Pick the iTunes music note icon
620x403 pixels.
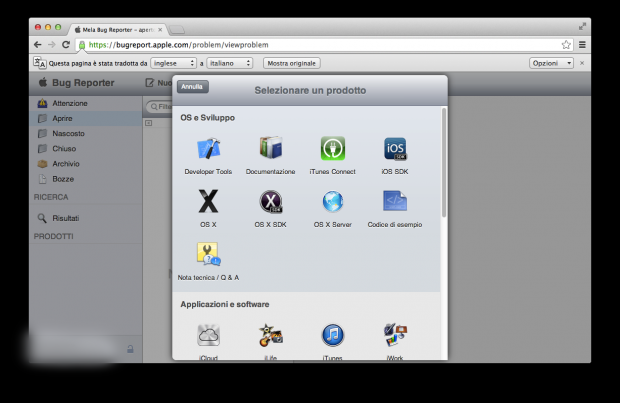pos(333,335)
